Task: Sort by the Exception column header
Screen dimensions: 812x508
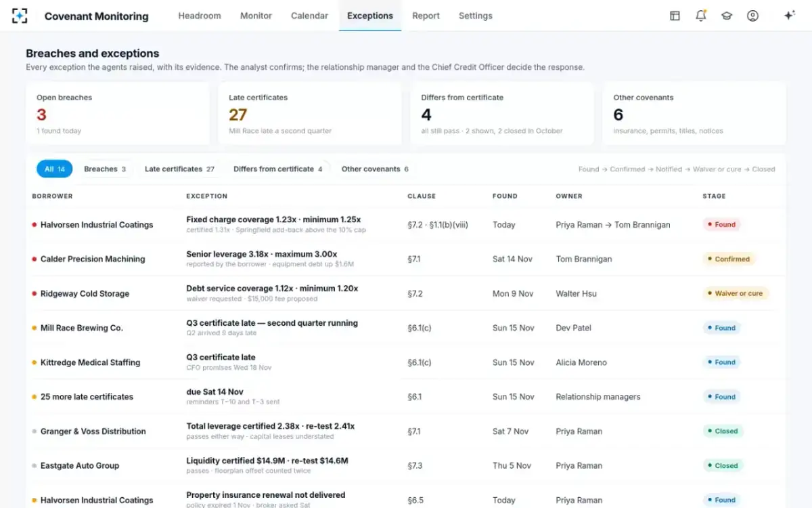Action: [x=207, y=196]
